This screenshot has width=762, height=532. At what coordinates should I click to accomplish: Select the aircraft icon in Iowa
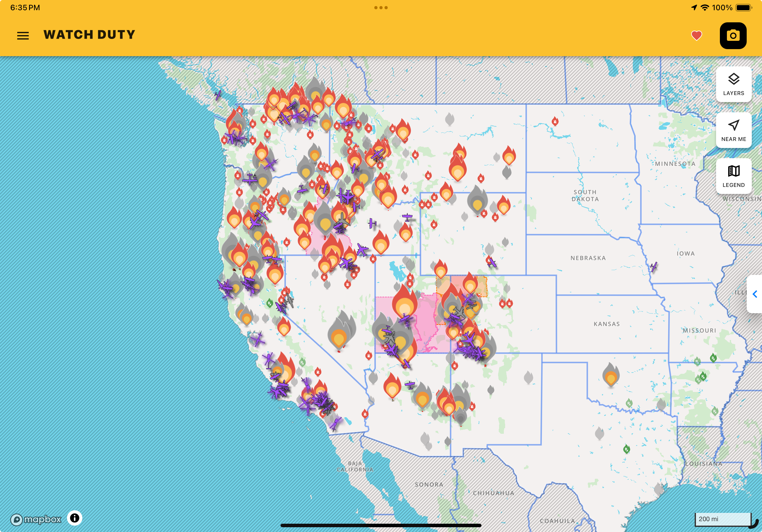tap(654, 267)
